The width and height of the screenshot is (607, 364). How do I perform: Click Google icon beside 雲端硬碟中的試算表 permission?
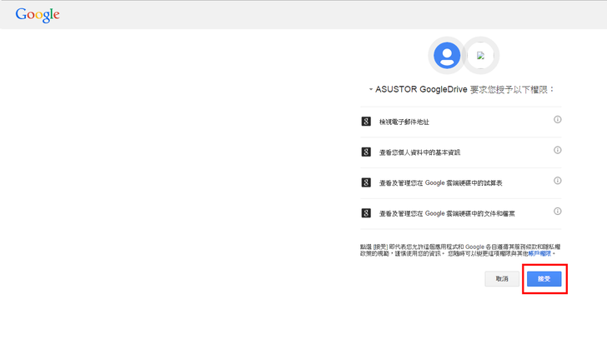pos(366,182)
